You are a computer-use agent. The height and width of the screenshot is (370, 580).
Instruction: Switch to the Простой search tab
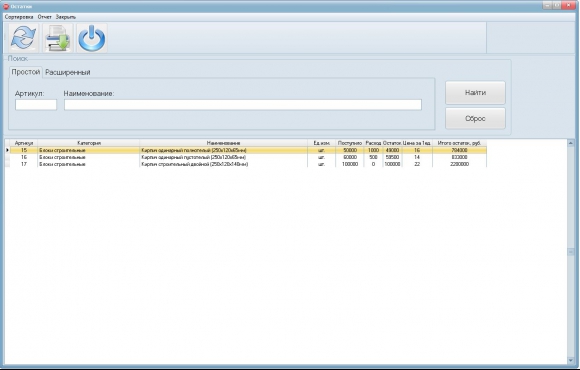point(26,72)
